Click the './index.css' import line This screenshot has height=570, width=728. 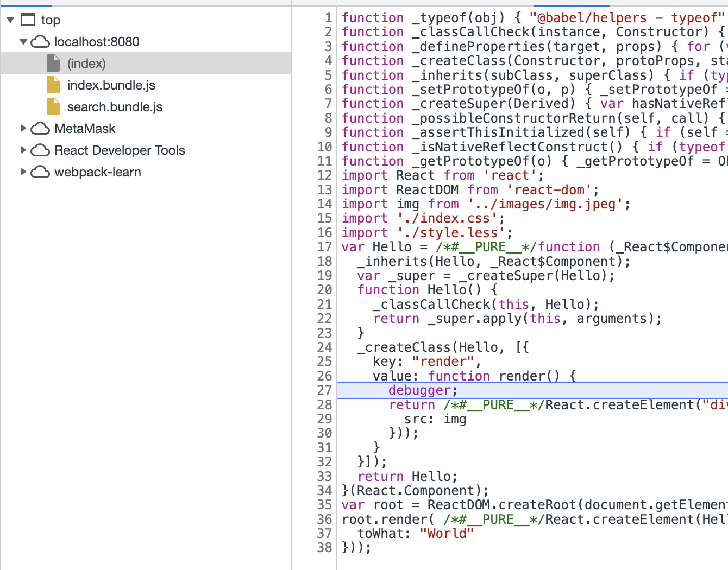423,218
